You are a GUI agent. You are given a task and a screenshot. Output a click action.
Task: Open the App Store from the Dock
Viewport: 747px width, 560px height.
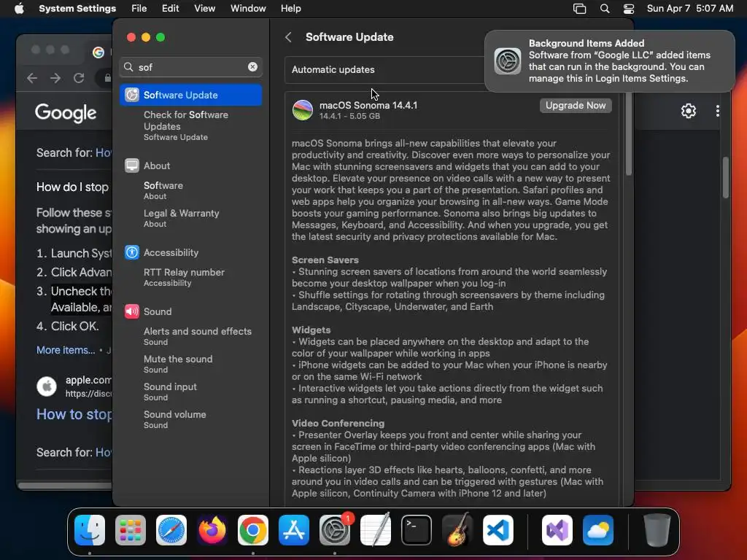294,530
